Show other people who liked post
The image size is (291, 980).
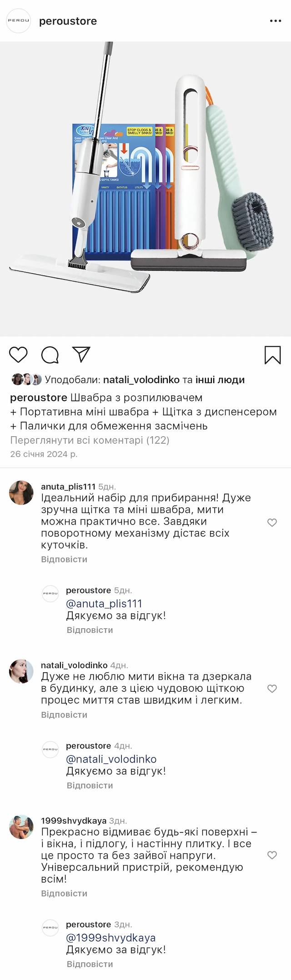tap(220, 380)
